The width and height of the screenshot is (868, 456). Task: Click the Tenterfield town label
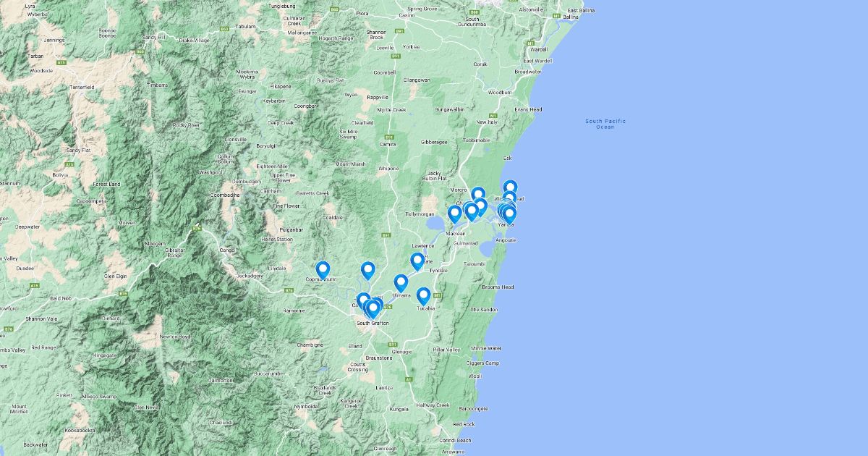(82, 87)
